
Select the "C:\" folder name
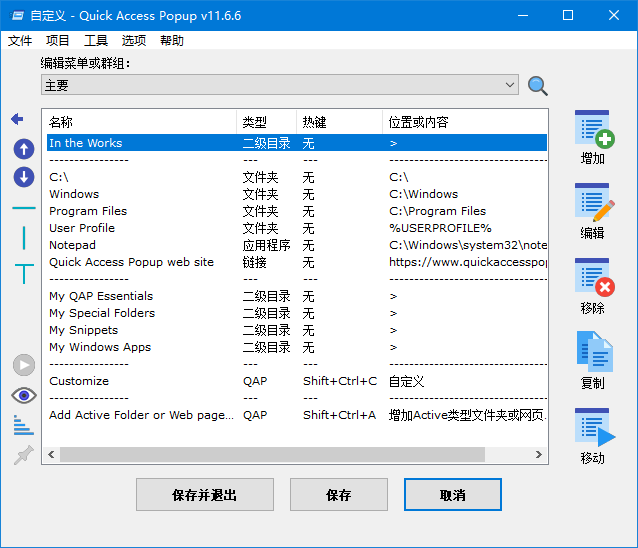click(59, 177)
